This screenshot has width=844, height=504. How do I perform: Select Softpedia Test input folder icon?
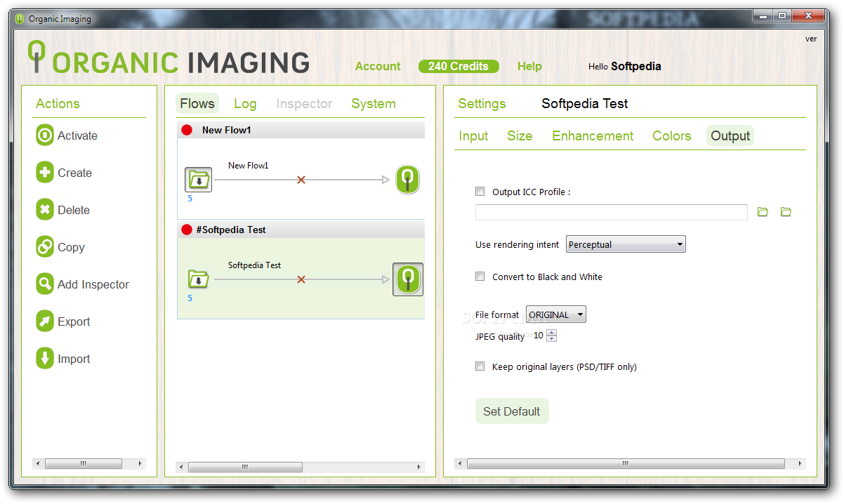[199, 279]
